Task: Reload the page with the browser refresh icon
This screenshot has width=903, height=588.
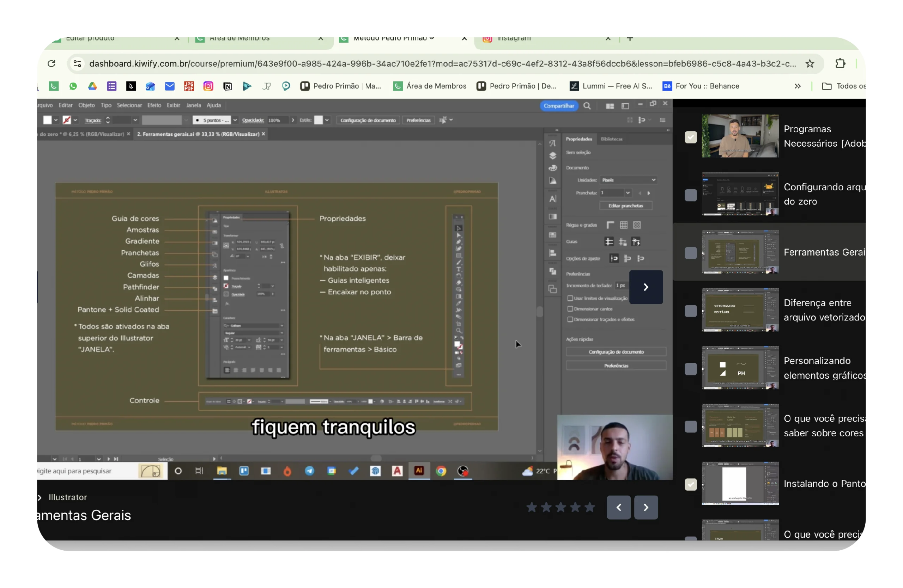Action: (51, 64)
